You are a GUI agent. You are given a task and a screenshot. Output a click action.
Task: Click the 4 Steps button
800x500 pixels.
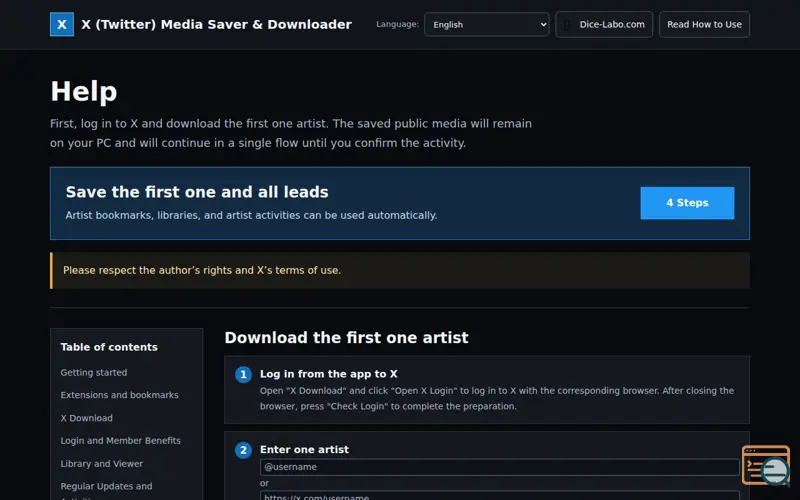(x=687, y=203)
